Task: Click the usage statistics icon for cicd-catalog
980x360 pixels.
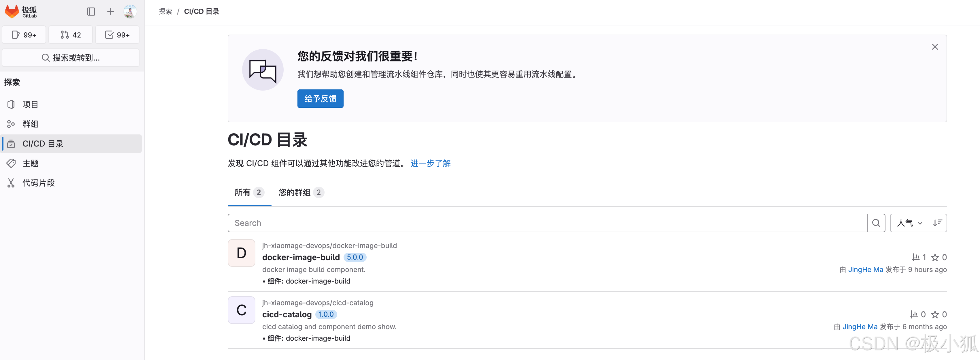Action: pos(914,314)
